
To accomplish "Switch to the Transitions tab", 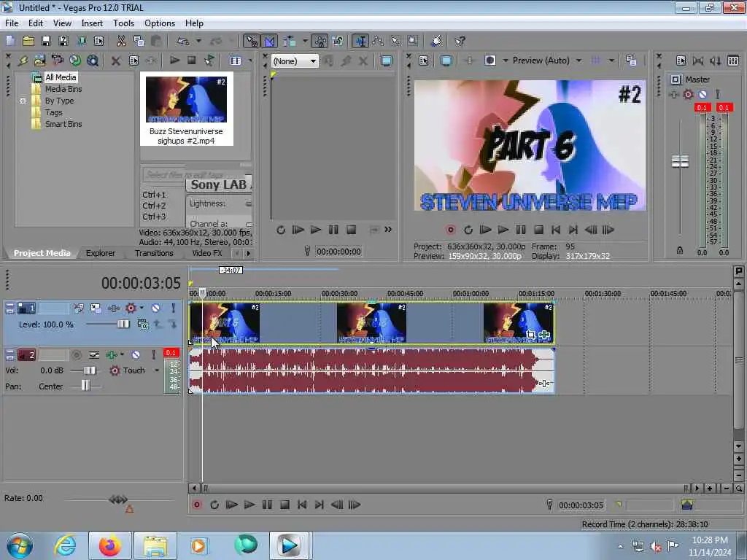I will (x=154, y=253).
